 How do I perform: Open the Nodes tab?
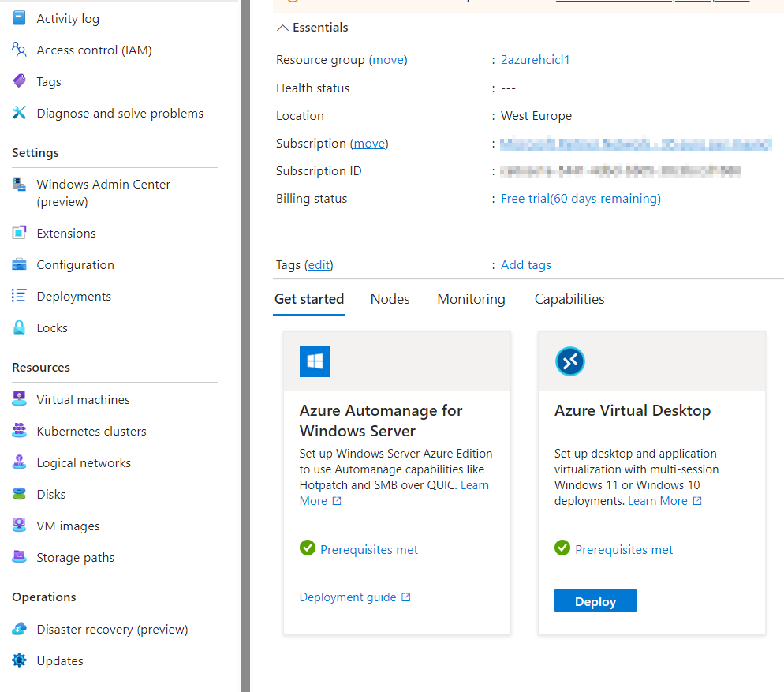(x=390, y=299)
